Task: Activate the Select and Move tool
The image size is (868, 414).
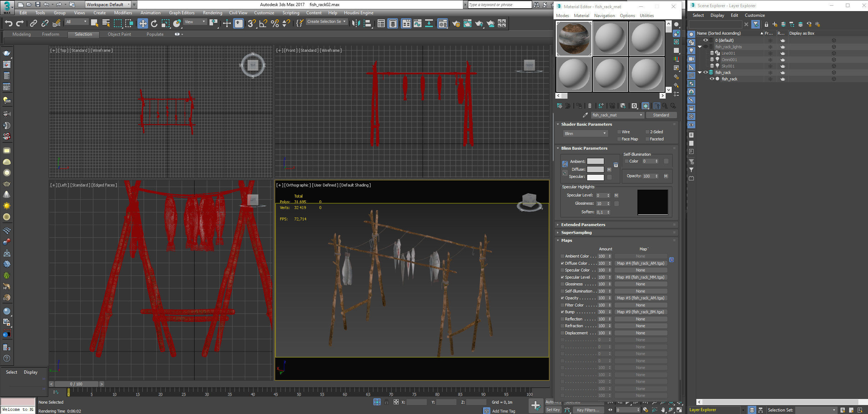Action: [x=142, y=24]
